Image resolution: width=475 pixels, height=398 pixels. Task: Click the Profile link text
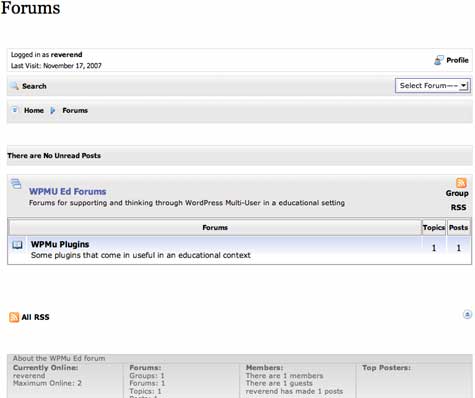(x=457, y=60)
